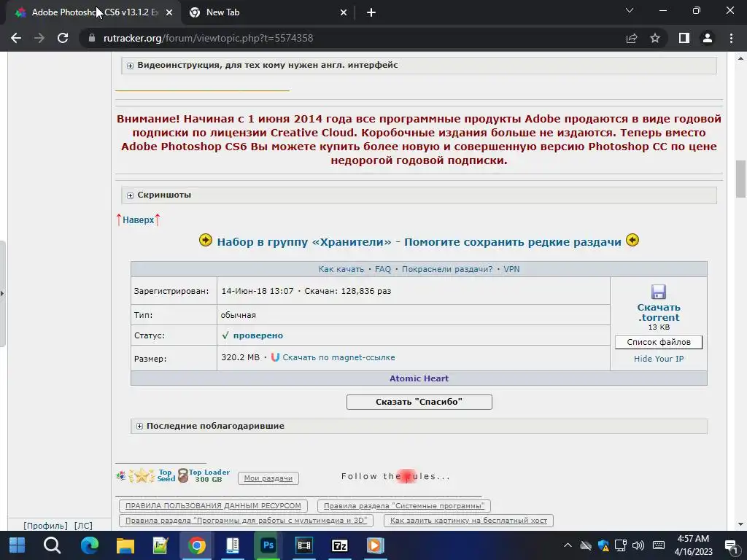Select the Adobe Photoshop CS6 v13.1.2 tab
The height and width of the screenshot is (560, 747).
(93, 13)
